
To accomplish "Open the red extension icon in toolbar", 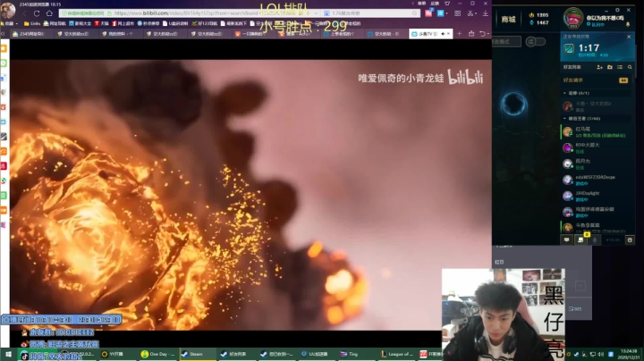I will click(x=428, y=13).
